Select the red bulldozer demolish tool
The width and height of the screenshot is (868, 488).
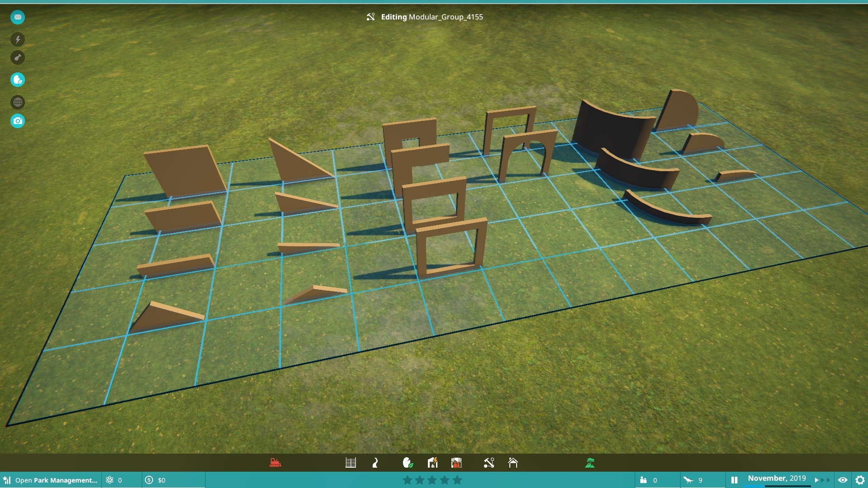point(275,463)
